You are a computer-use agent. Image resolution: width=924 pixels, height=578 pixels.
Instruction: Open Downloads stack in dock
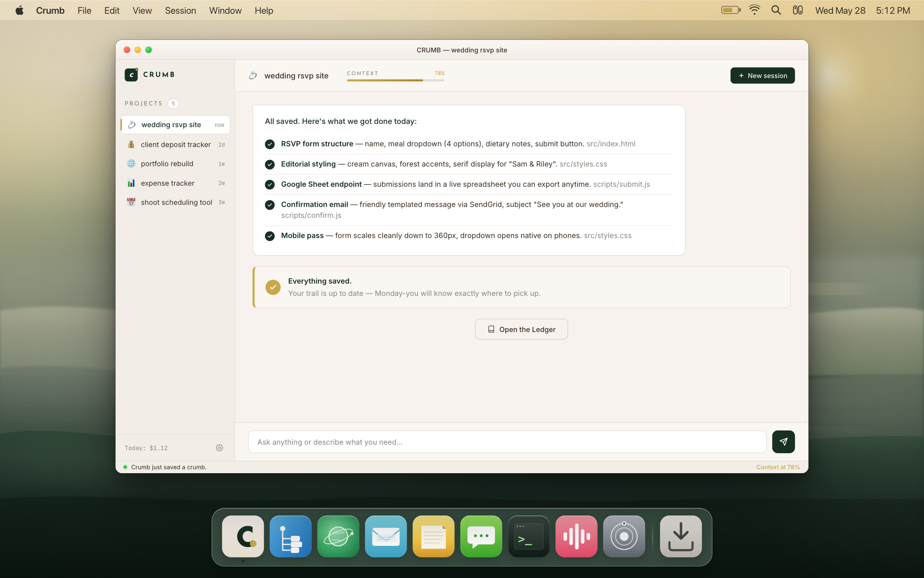point(681,536)
